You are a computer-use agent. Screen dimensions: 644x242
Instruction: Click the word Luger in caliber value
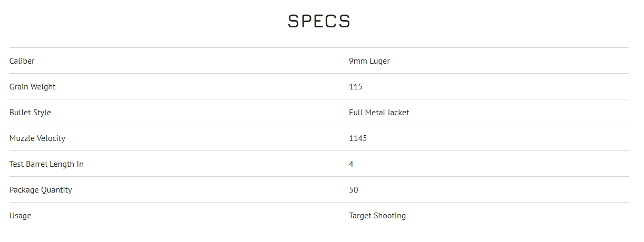pyautogui.click(x=379, y=61)
